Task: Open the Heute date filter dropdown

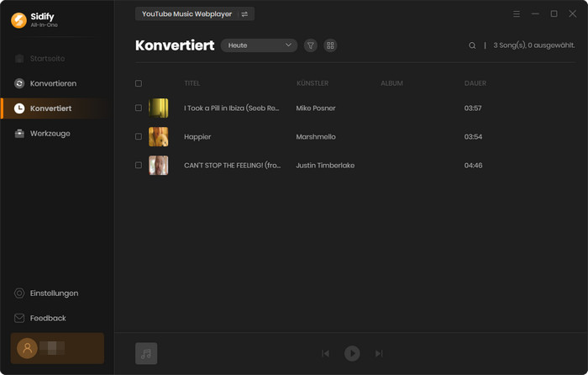Action: pos(259,45)
